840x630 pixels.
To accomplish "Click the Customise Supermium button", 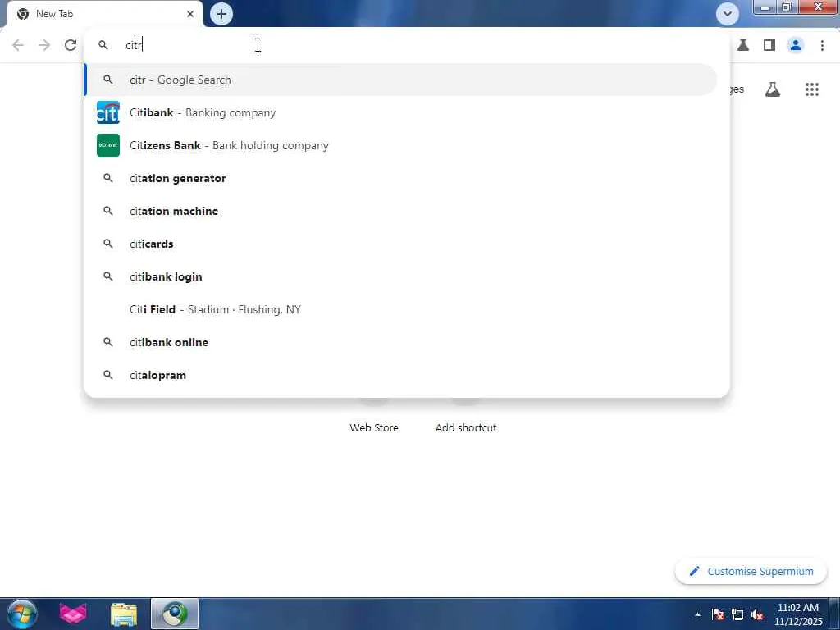I will [751, 571].
